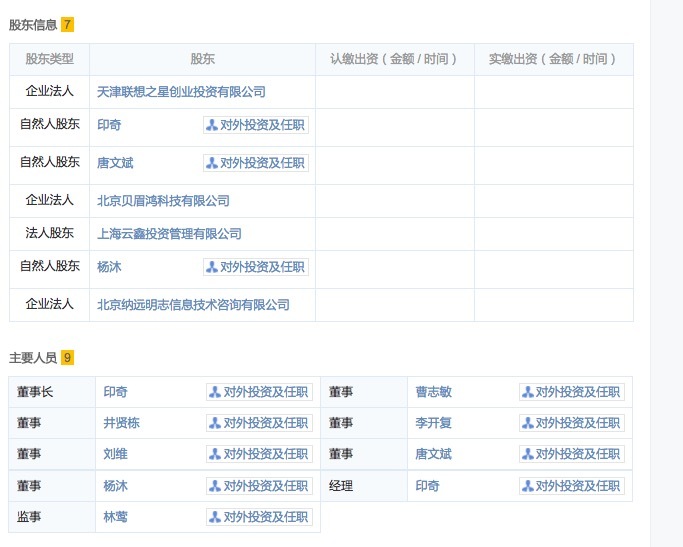Open shareholder 唐文斌 name link
This screenshot has width=683, height=547.
[x=115, y=163]
